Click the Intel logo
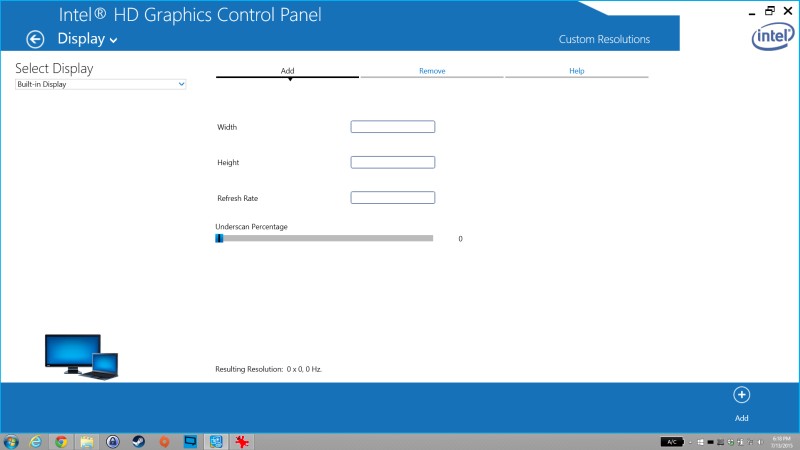Screen dimensions: 800x450 coord(772,37)
